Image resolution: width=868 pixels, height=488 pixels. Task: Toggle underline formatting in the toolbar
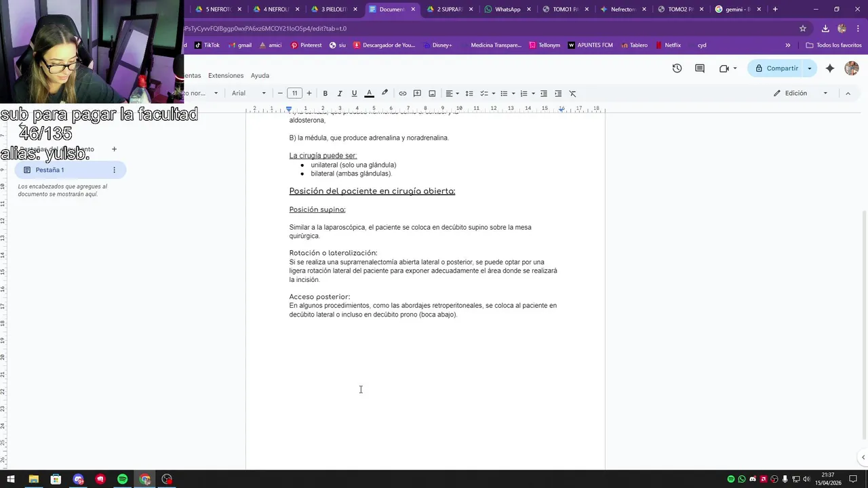click(354, 94)
